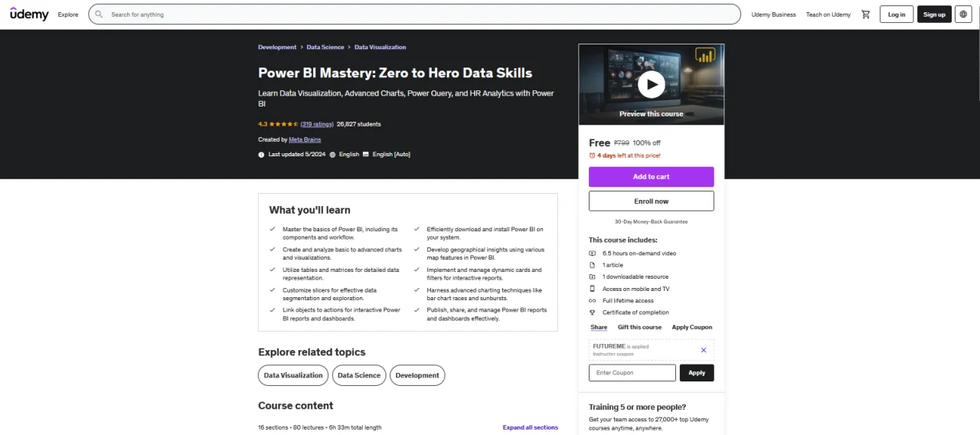
Task: Go to Development breadcrumb
Action: click(x=277, y=47)
